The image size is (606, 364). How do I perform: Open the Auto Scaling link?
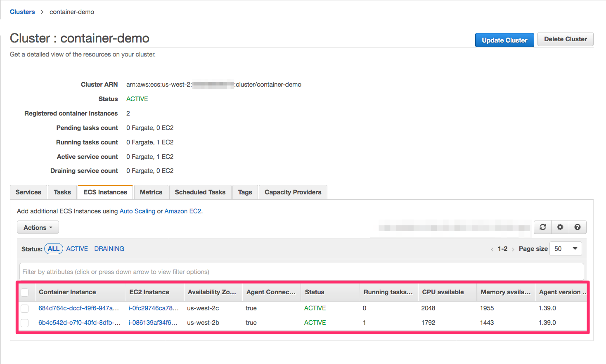137,211
